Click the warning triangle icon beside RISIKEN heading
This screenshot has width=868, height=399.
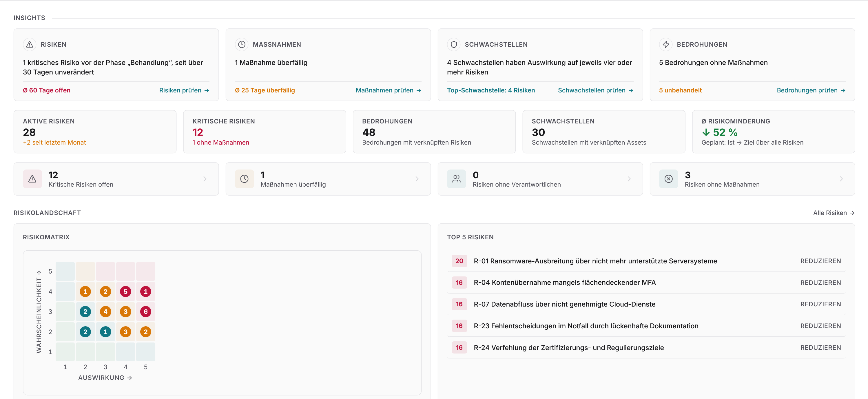click(x=30, y=45)
